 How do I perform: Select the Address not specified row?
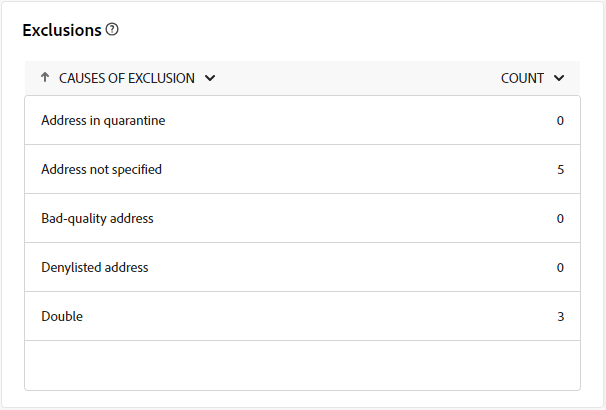(303, 169)
